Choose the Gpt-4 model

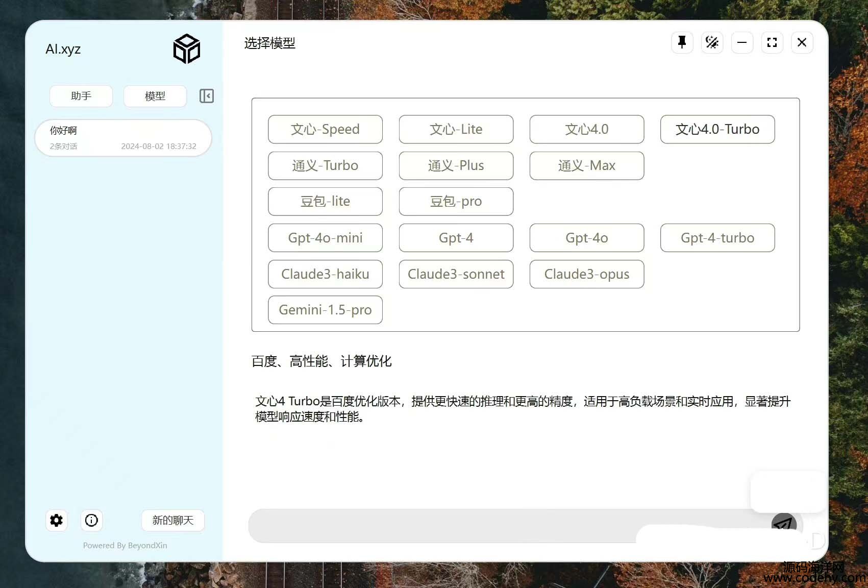[x=456, y=238]
